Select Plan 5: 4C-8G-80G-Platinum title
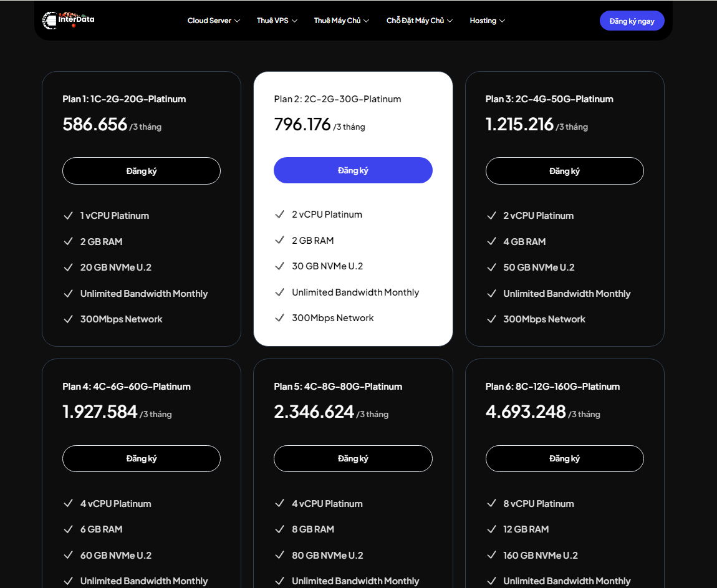The width and height of the screenshot is (717, 588). click(x=338, y=387)
